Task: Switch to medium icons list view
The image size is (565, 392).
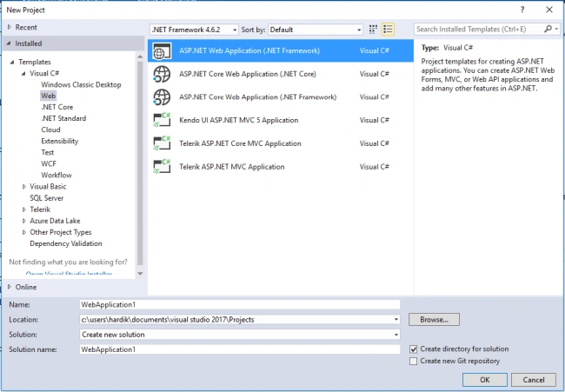Action: 388,30
